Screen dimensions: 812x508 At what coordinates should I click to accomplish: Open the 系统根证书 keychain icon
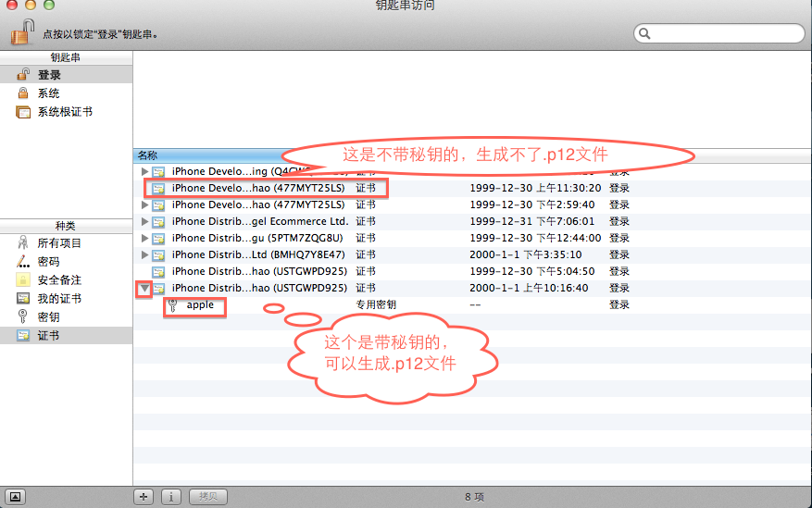pyautogui.click(x=23, y=112)
